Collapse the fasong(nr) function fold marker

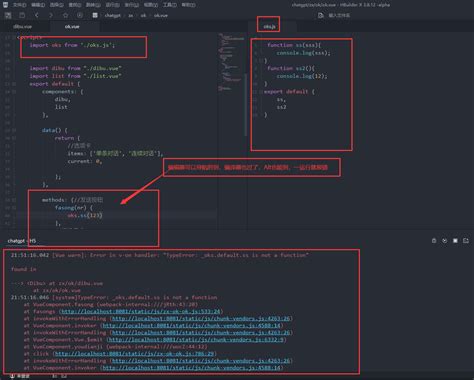14,208
